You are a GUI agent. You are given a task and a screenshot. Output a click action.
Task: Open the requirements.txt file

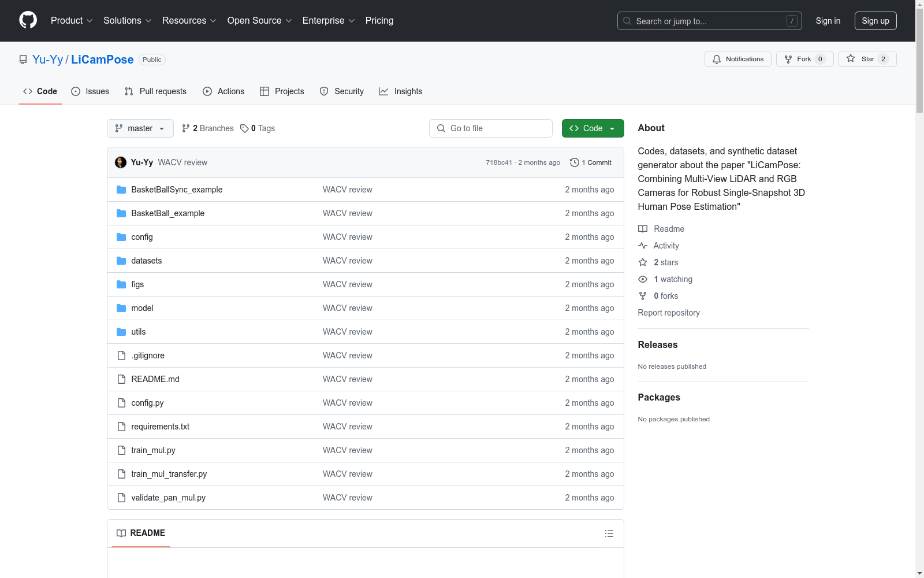pyautogui.click(x=161, y=427)
